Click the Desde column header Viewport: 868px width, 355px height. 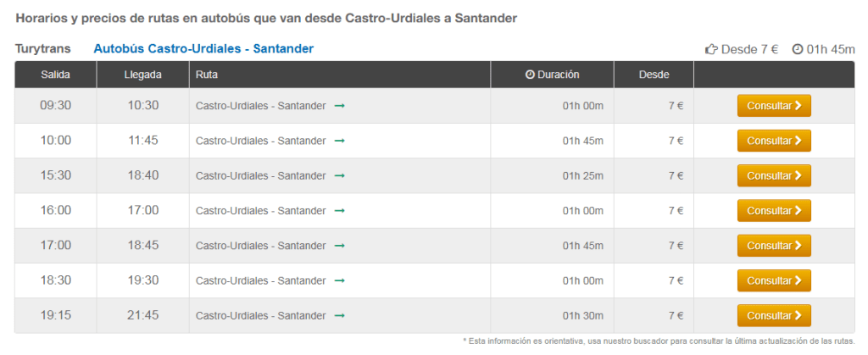[x=654, y=75]
